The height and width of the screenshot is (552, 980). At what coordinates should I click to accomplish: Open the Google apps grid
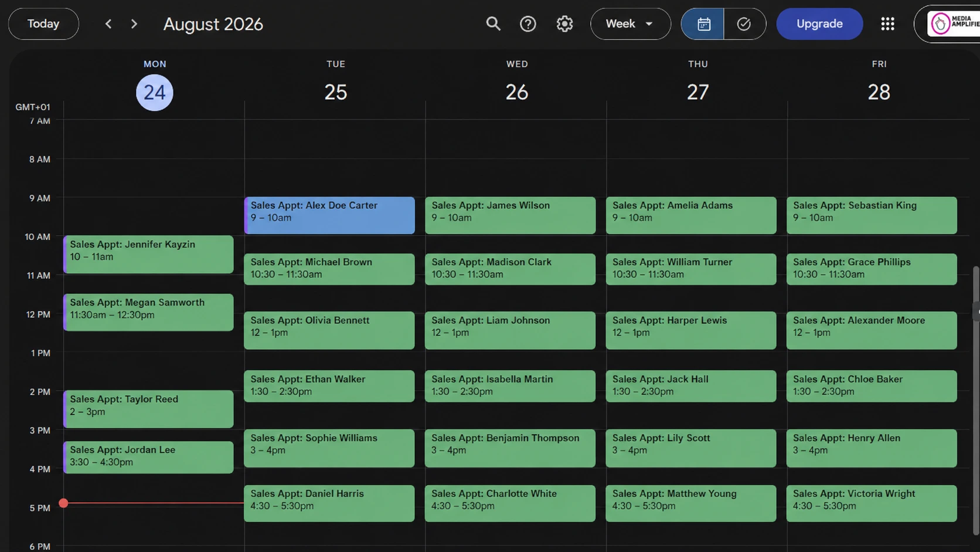[x=887, y=24]
